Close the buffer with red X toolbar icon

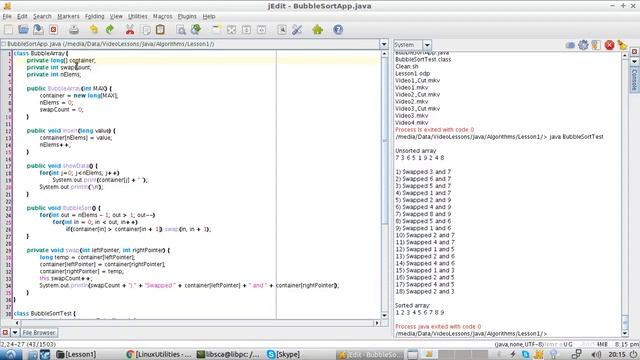[x=53, y=29]
